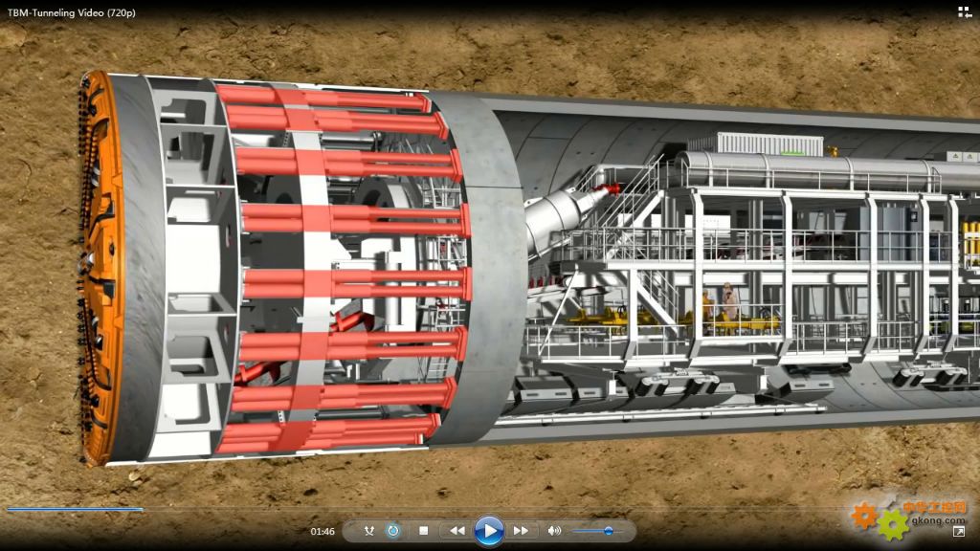
Task: Play the TBM tunneling video
Action: 489,531
